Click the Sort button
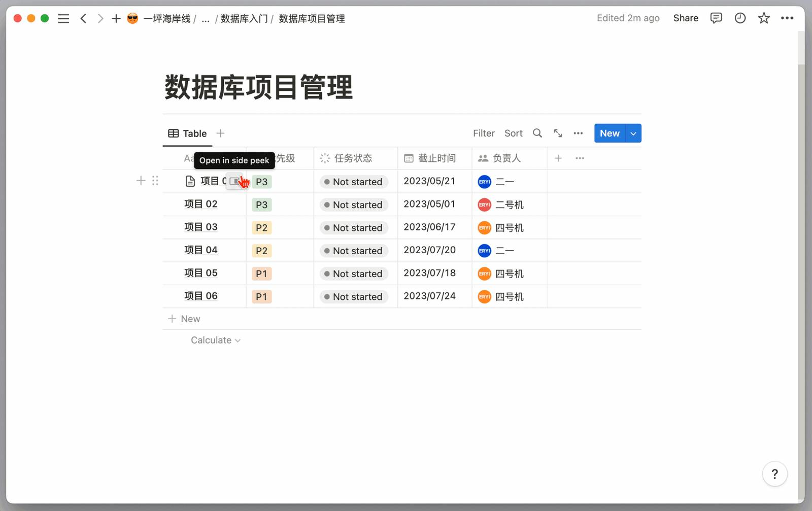The height and width of the screenshot is (511, 812). pyautogui.click(x=514, y=133)
